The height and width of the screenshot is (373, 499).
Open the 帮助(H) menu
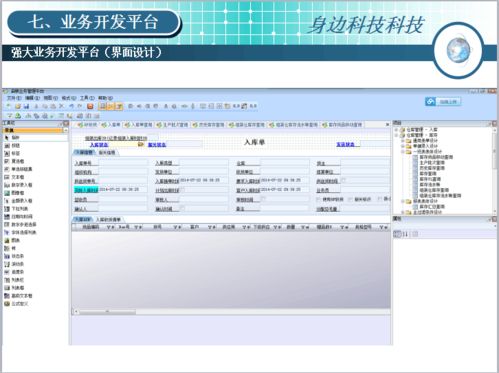[x=105, y=98]
